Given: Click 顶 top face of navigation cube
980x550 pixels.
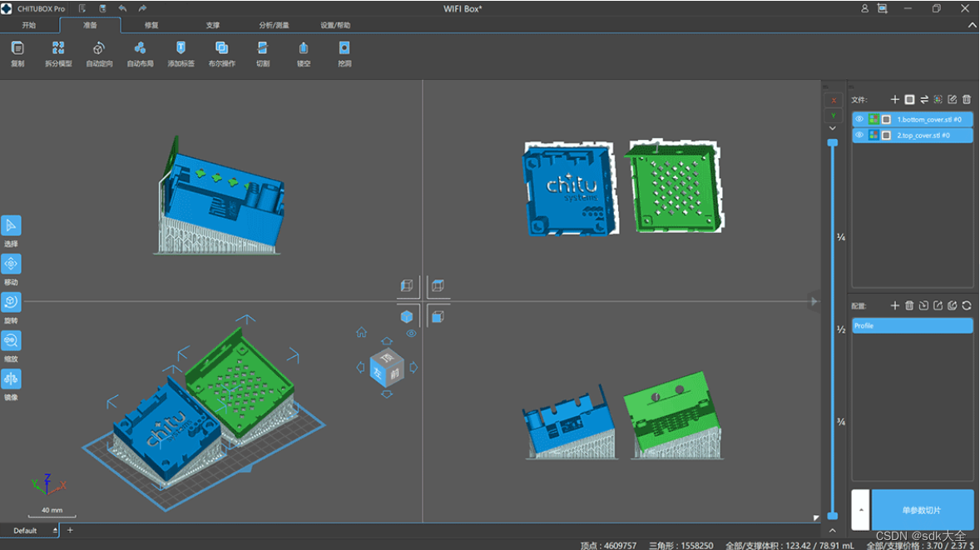Looking at the screenshot, I should coord(387,358).
